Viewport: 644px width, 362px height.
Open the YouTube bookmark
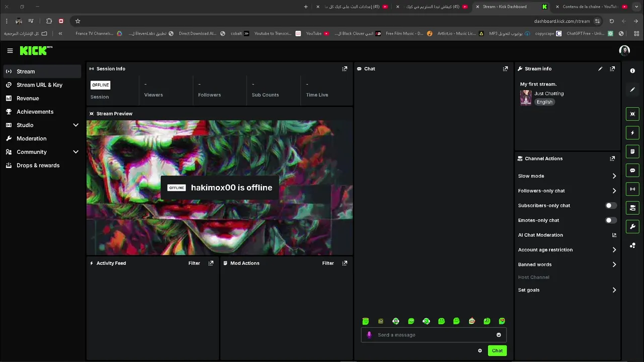pyautogui.click(x=317, y=34)
